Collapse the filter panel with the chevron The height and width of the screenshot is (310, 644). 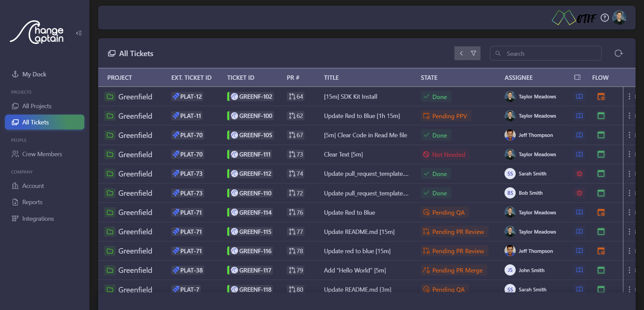click(461, 53)
